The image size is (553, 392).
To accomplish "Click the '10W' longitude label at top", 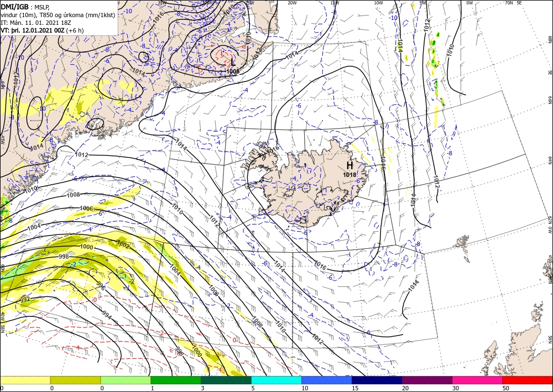I will [x=378, y=2].
